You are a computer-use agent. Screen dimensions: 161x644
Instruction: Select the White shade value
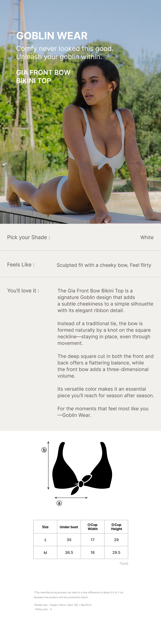(x=147, y=237)
